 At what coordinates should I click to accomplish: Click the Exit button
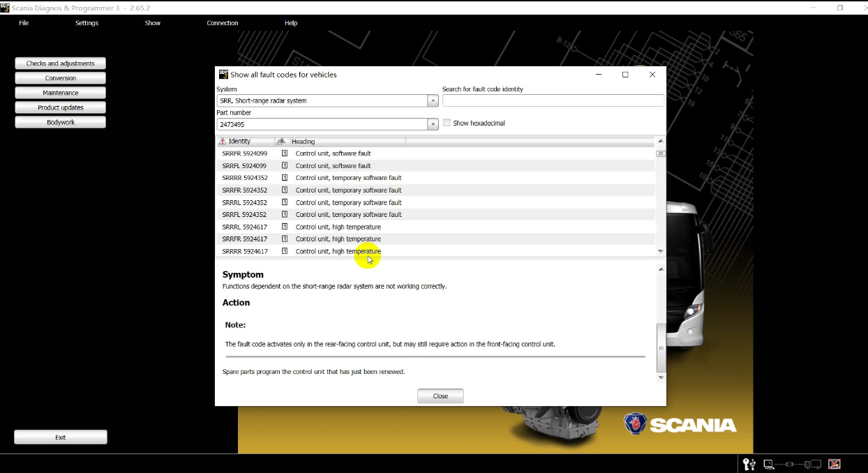(x=61, y=437)
